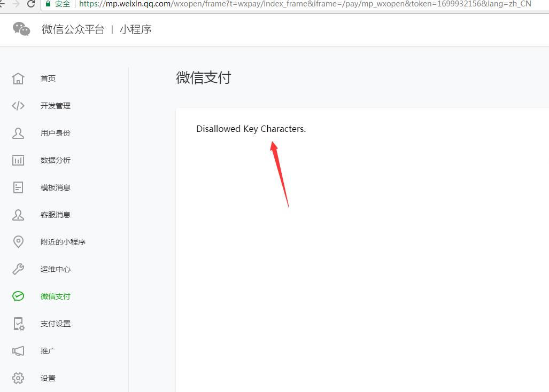
Task: Open 开发管理 in the sidebar
Action: click(55, 106)
